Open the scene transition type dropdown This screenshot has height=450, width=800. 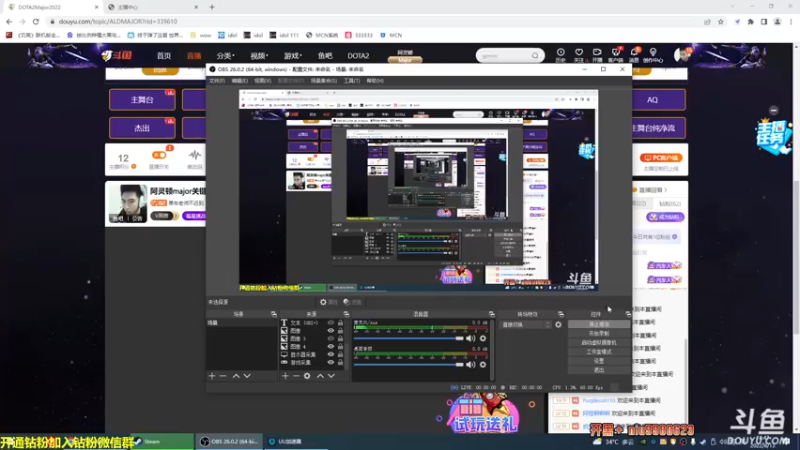click(526, 324)
